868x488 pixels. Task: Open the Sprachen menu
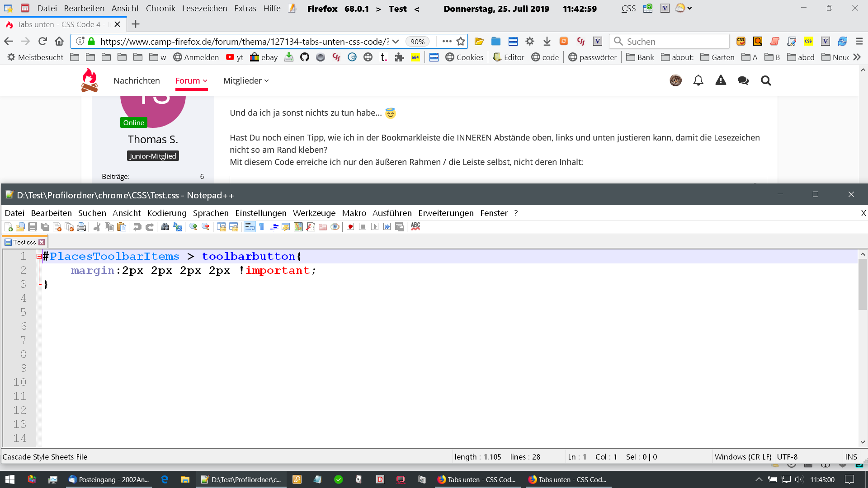click(211, 213)
